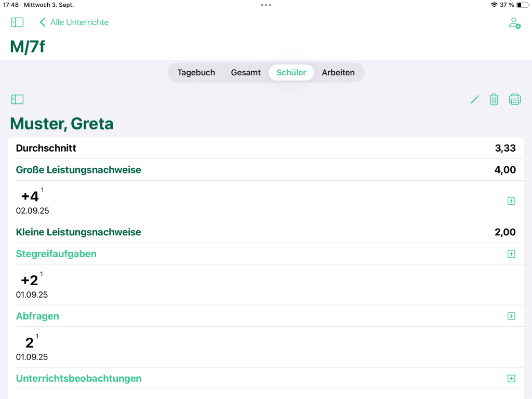This screenshot has height=399, width=532.
Task: Toggle the main sidebar icon at top
Action: click(17, 22)
